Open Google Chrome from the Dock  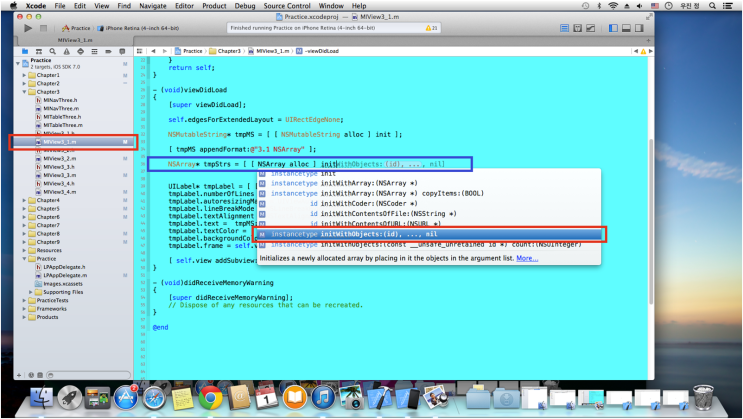point(211,397)
